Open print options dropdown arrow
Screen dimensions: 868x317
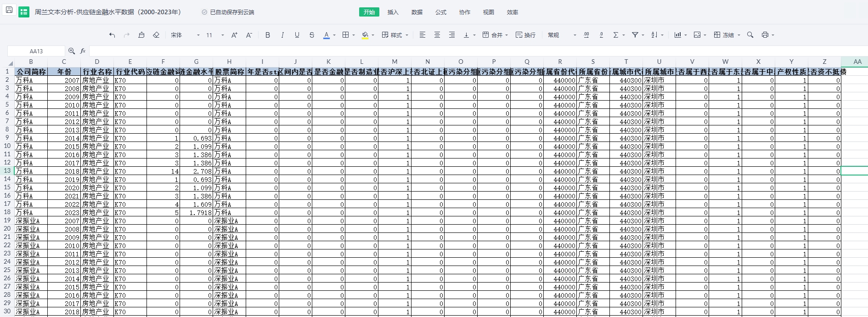(x=773, y=35)
